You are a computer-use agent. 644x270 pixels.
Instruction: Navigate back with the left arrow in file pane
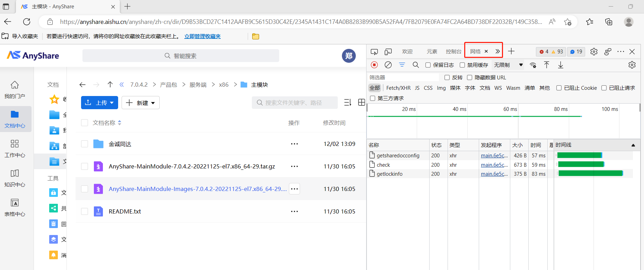coord(82,85)
